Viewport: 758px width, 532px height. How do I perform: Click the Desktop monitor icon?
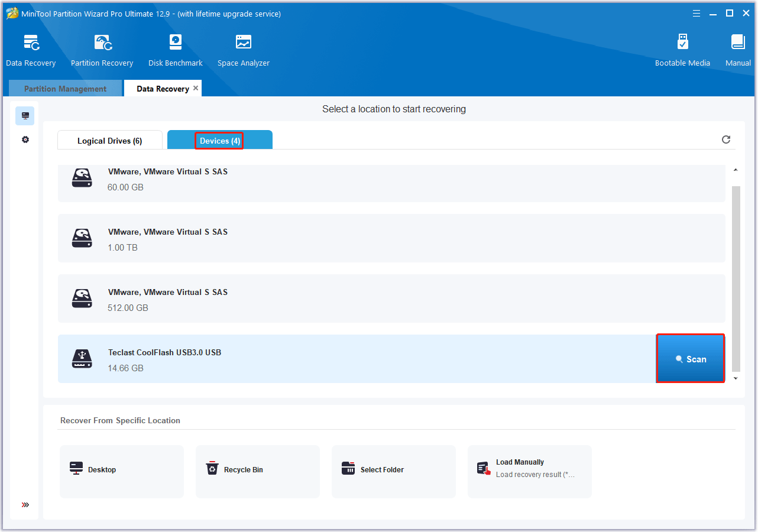[x=76, y=469]
